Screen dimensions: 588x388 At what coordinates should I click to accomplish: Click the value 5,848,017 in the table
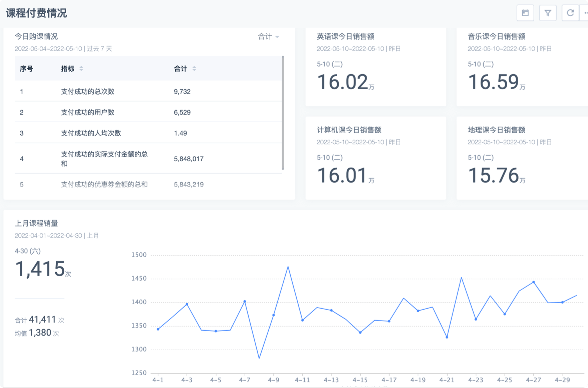pyautogui.click(x=189, y=159)
